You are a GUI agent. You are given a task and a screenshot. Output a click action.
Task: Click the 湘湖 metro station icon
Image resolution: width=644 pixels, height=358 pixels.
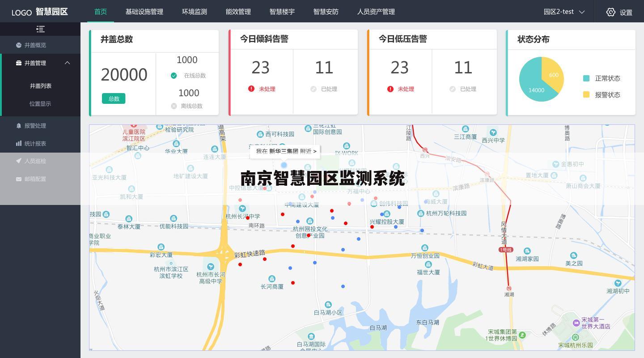(x=508, y=288)
